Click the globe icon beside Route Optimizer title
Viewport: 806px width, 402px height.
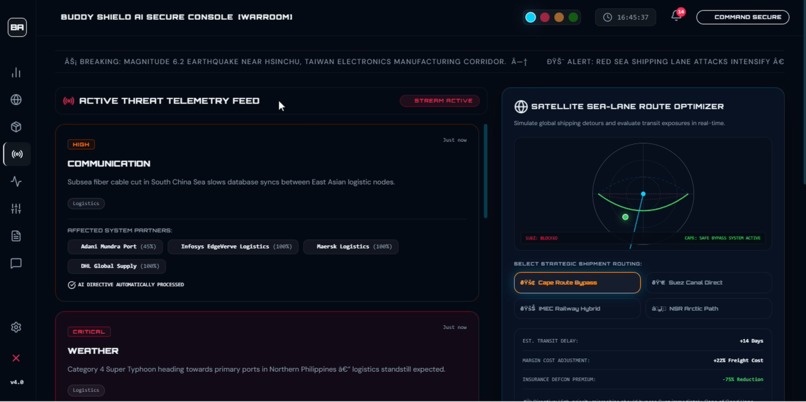521,106
